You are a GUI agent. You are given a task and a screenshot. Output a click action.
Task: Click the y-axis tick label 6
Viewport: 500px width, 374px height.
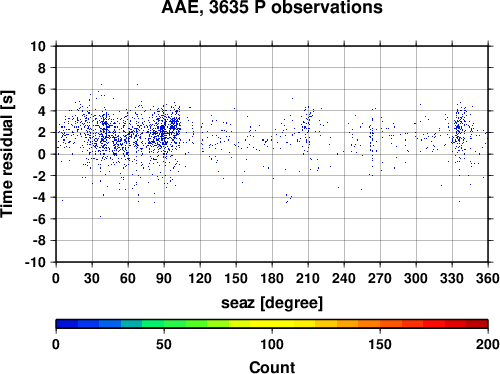[42, 89]
